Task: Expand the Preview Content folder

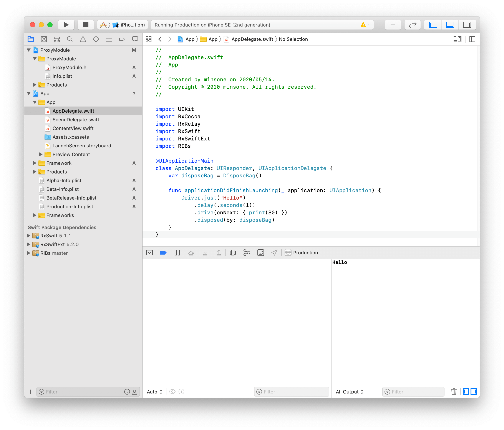Action: 41,155
